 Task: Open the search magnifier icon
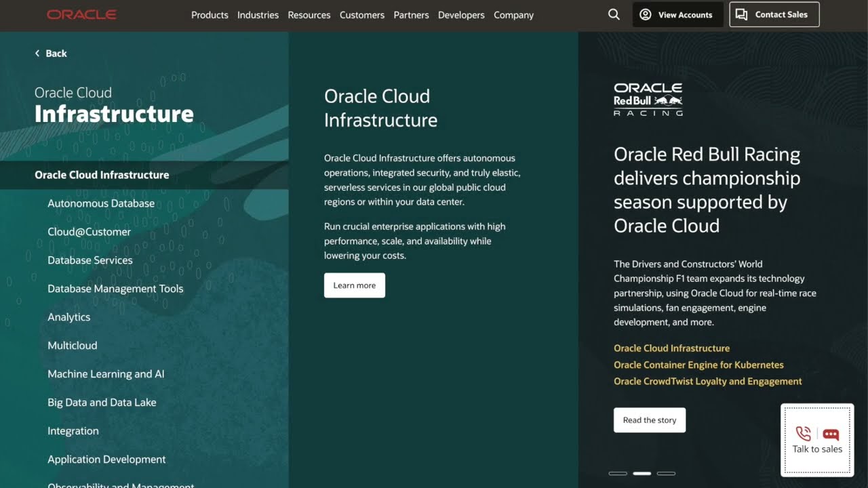click(x=614, y=14)
